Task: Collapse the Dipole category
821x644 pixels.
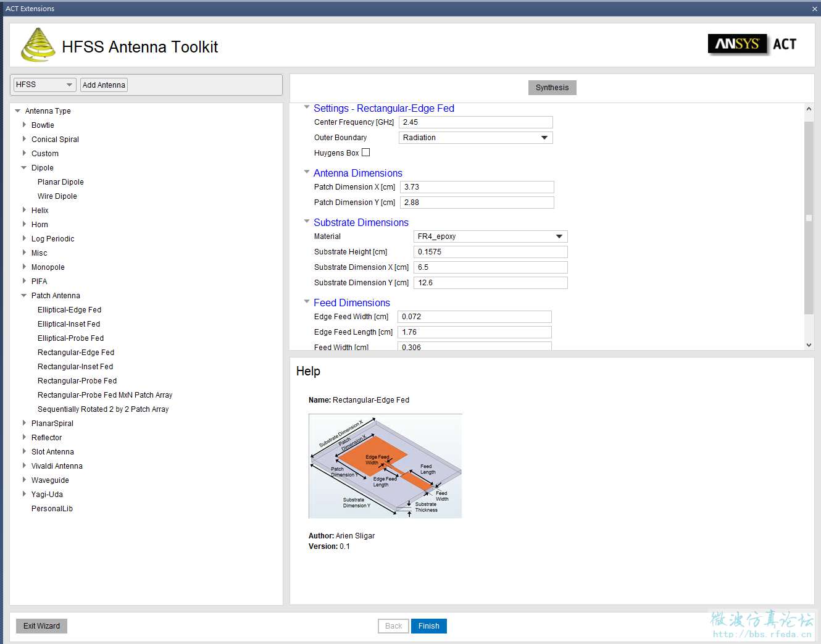Action: (24, 168)
